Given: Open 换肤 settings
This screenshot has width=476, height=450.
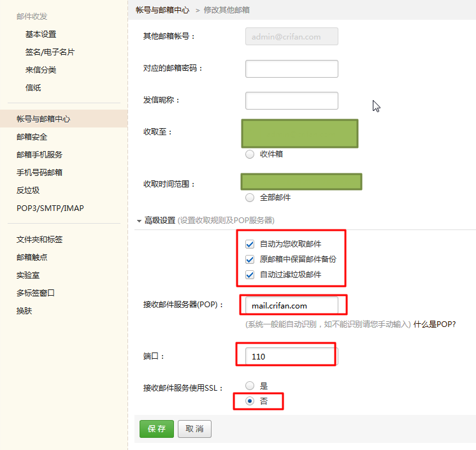Looking at the screenshot, I should click(24, 311).
